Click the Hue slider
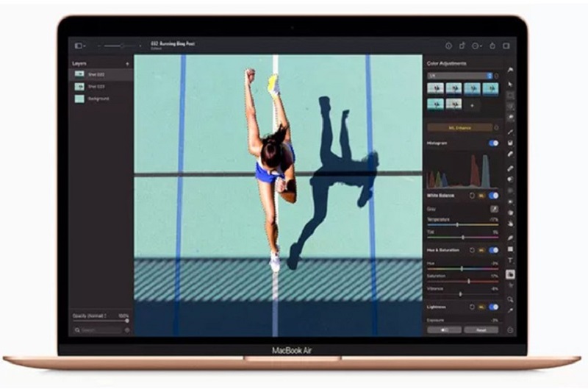Viewport: 588px width, 392px height. coord(463,268)
